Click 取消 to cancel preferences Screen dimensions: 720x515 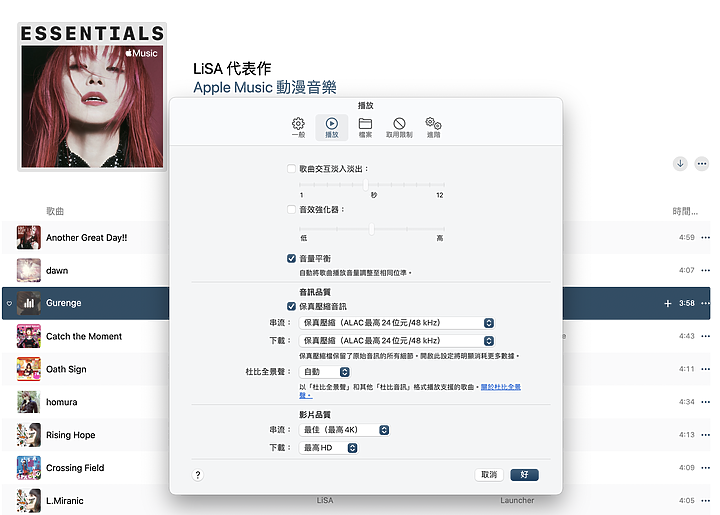point(489,475)
